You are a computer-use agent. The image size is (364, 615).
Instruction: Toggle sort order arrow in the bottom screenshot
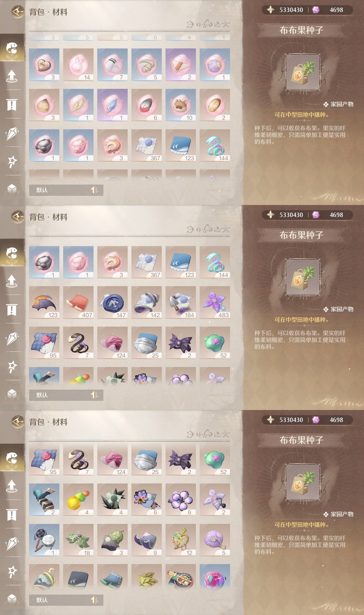click(x=94, y=600)
